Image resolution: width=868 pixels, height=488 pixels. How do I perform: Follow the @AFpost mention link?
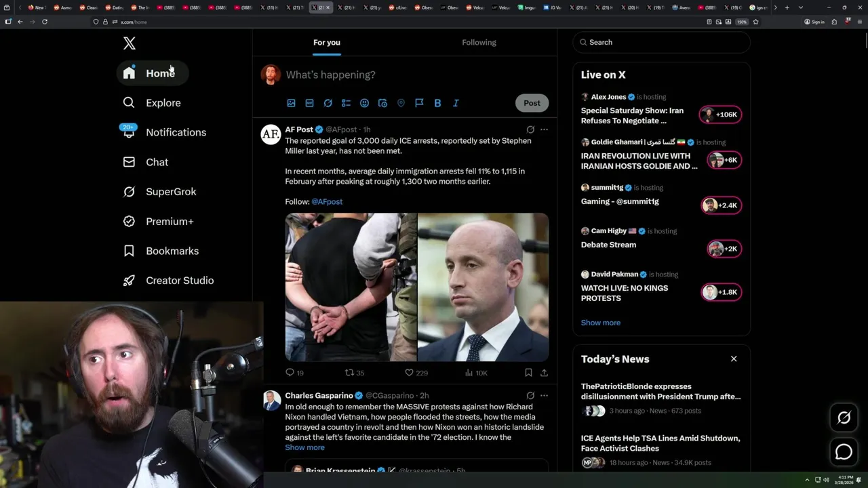click(x=327, y=202)
